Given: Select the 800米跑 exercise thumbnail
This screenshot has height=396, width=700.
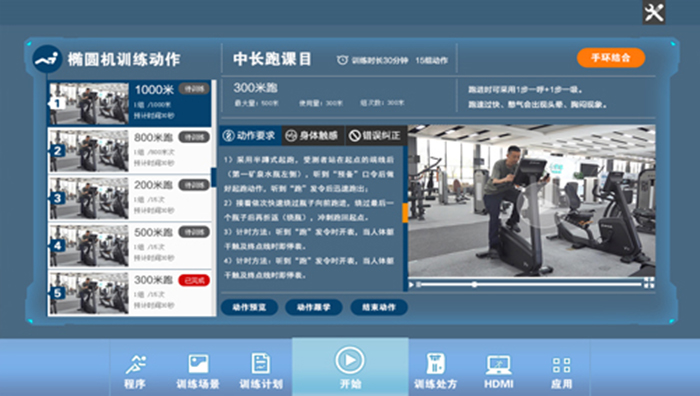Looking at the screenshot, I should coord(89,150).
